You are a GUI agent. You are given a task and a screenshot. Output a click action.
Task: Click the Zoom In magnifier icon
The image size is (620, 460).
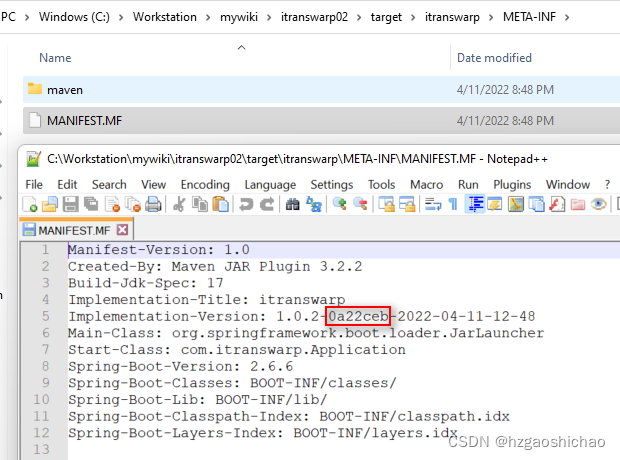tap(339, 204)
